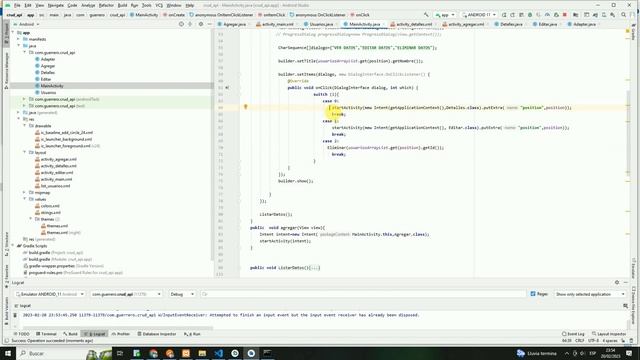
Task: Open the terminal app in taskbar
Action: coord(267,353)
